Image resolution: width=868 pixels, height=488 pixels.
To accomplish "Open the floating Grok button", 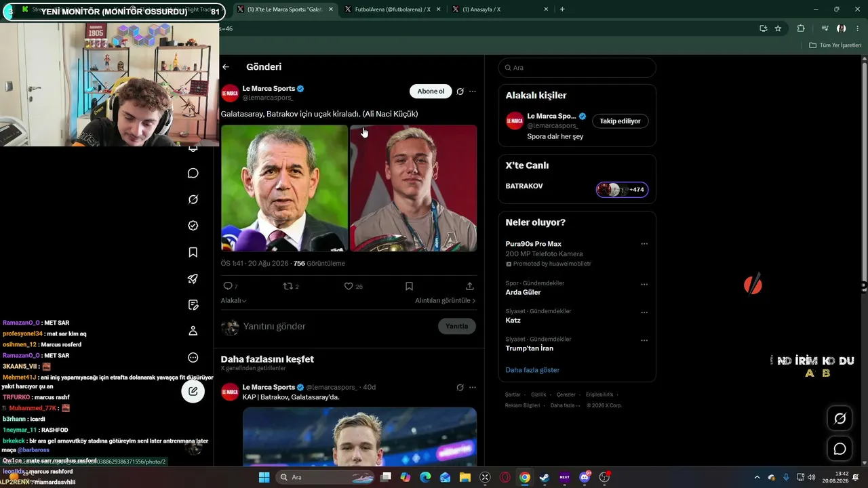I will (x=840, y=418).
